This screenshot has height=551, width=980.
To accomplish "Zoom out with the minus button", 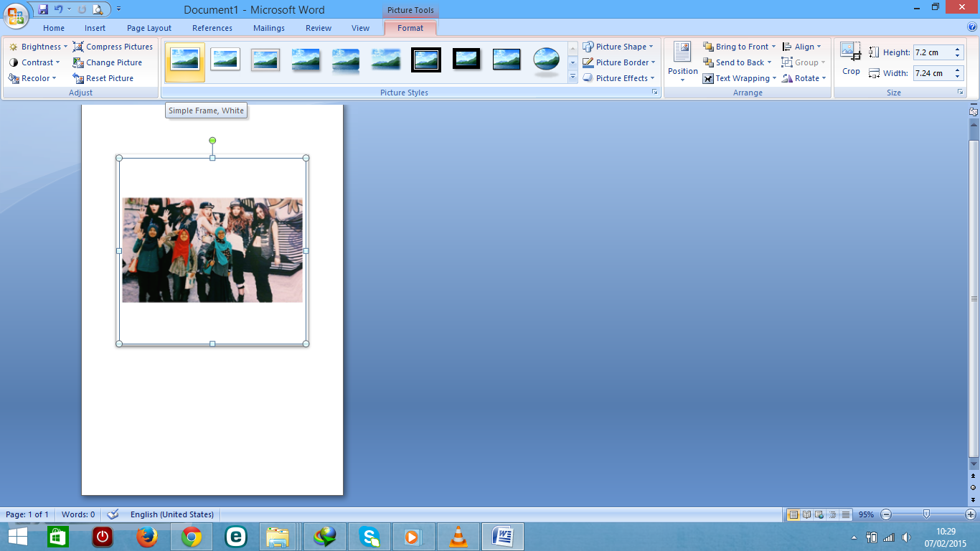I will 886,514.
